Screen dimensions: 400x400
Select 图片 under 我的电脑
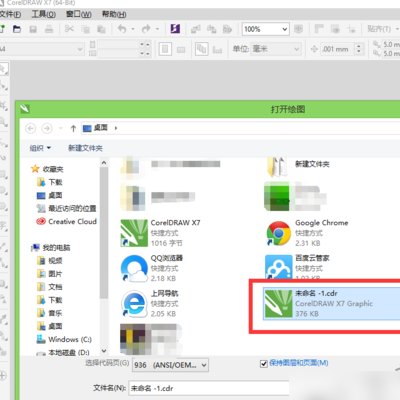55,274
